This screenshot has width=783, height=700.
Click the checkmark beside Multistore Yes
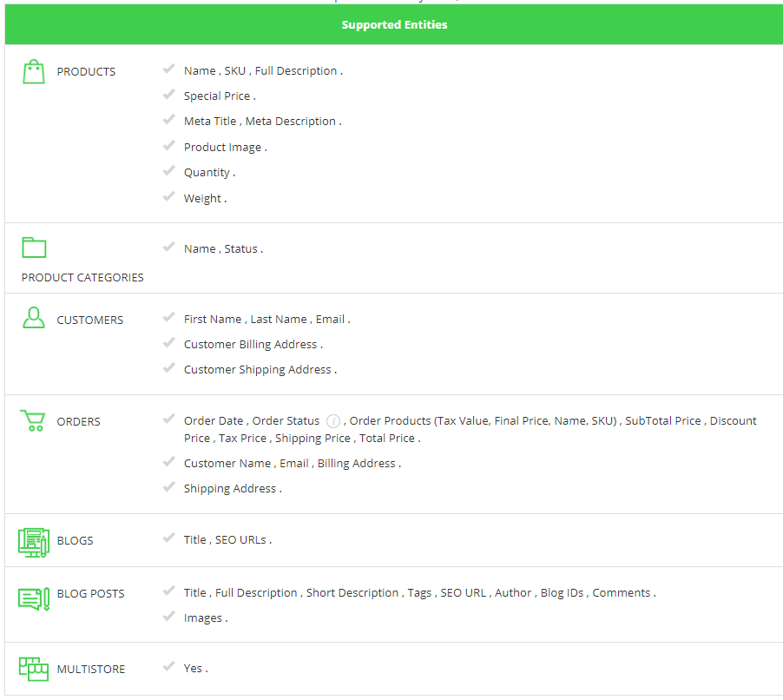coord(169,666)
